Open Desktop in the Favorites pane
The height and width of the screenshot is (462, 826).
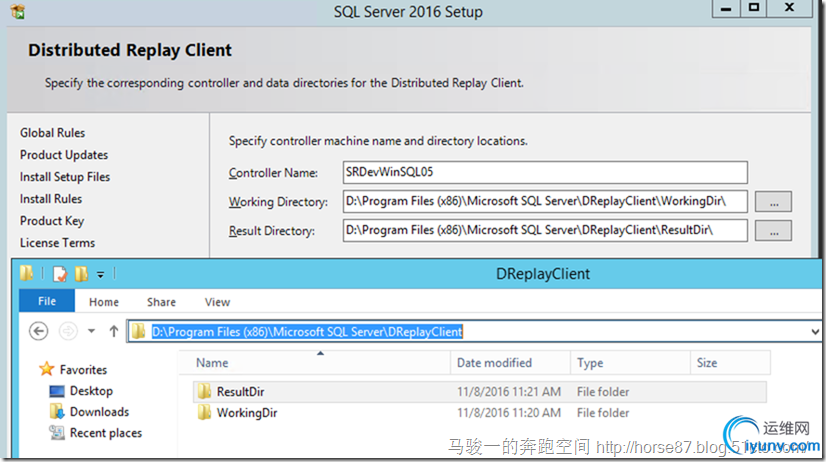tap(90, 391)
